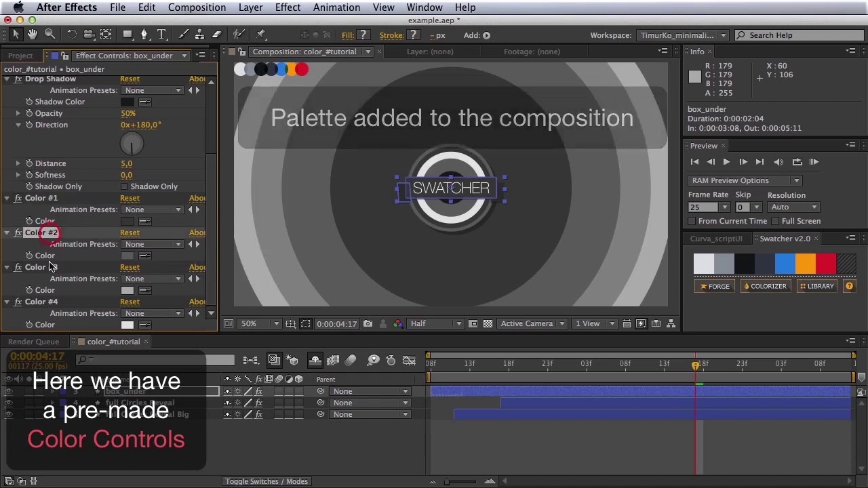Toggle the Softness stopwatch
868x488 pixels.
[x=29, y=175]
